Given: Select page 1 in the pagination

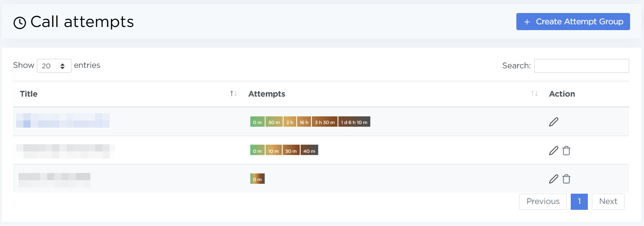Looking at the screenshot, I should tap(579, 201).
